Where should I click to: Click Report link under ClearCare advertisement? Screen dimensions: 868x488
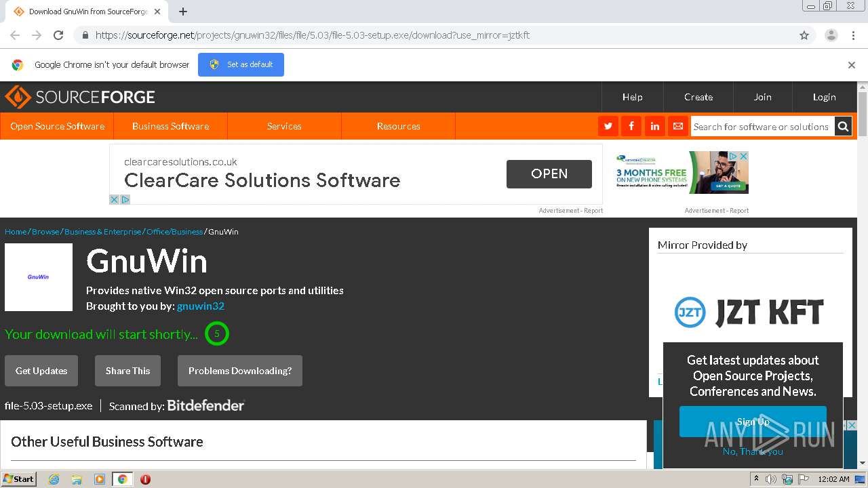pos(593,211)
